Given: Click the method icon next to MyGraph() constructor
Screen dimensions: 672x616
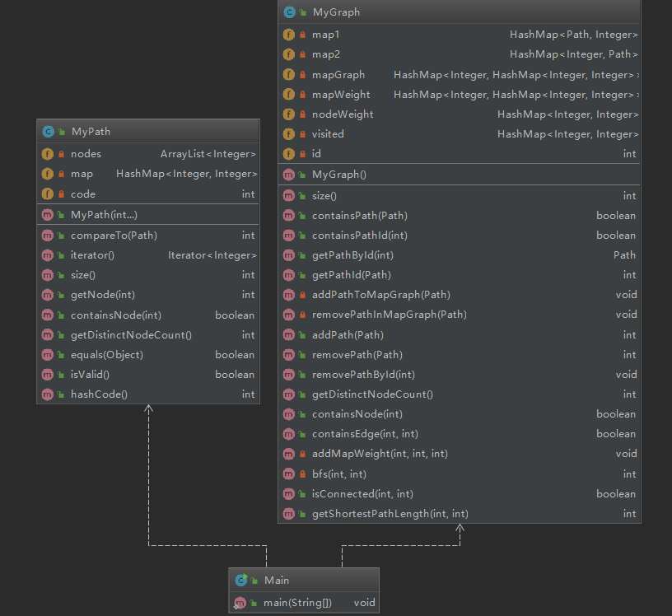Looking at the screenshot, I should pos(289,175).
